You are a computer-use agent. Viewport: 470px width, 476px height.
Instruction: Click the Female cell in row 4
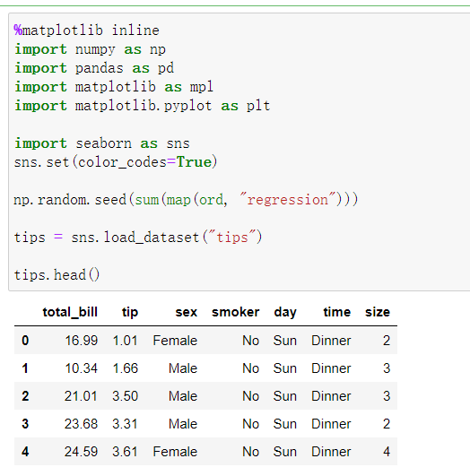175,452
